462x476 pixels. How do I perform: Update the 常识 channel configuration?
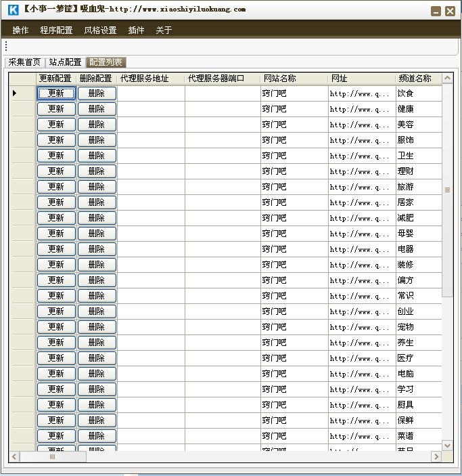point(56,296)
